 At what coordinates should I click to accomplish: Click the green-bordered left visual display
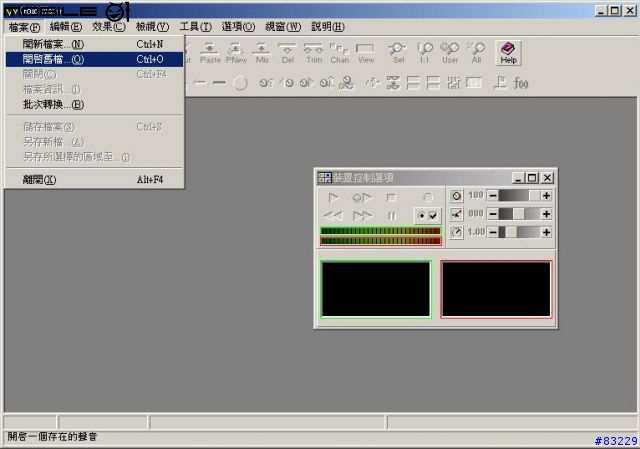point(376,289)
